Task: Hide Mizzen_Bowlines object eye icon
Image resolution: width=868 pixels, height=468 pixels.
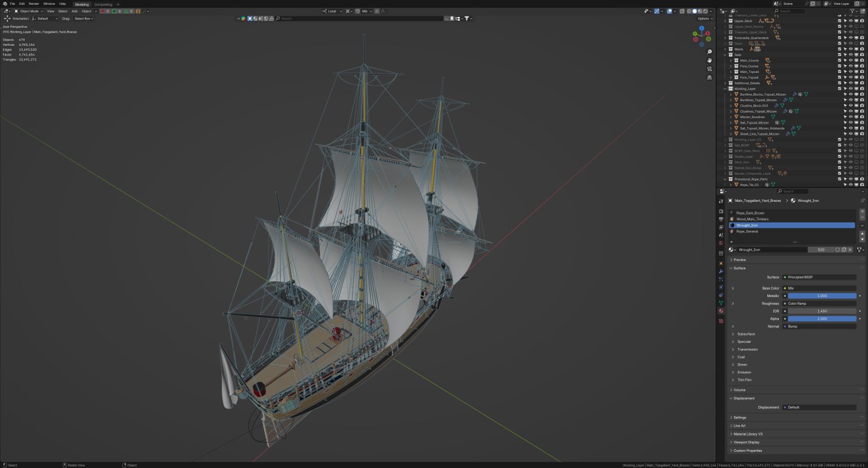Action: click(851, 117)
